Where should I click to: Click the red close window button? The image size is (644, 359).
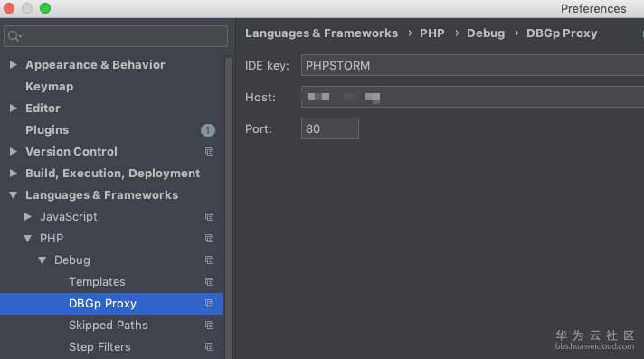pos(9,8)
